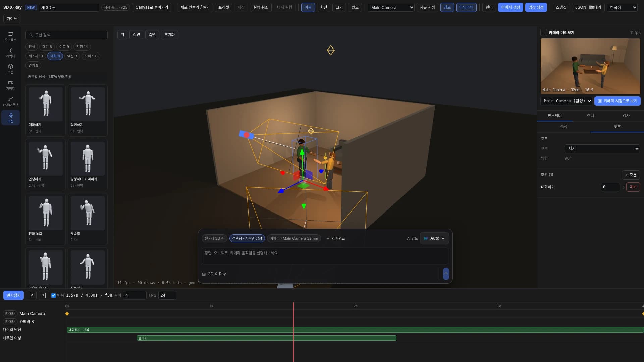Click the light gizmo above the room
Viewport: 644px width, 362px height.
(331, 50)
